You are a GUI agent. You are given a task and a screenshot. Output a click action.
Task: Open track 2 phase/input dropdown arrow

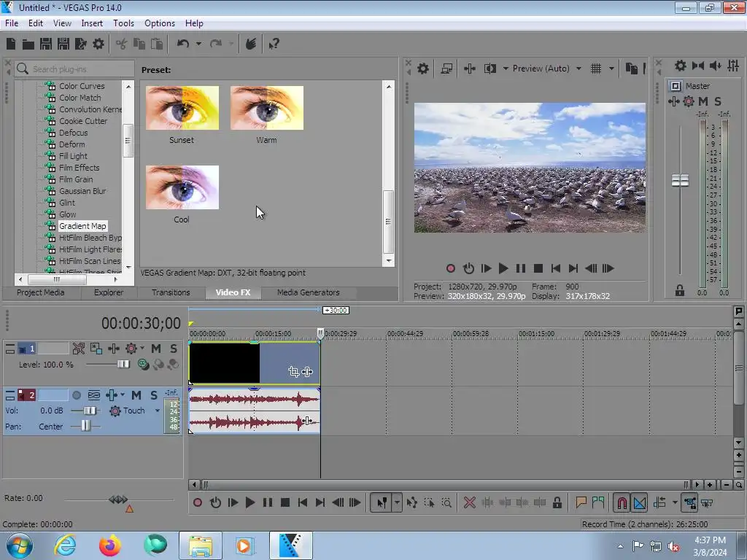click(x=123, y=394)
